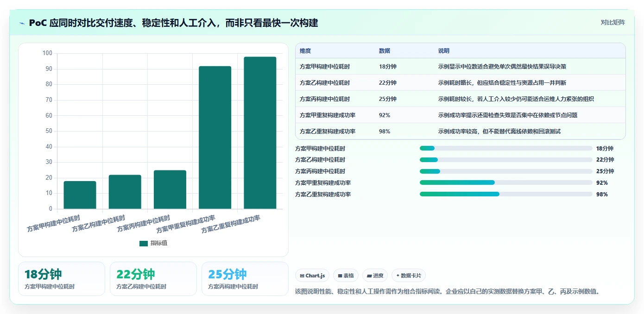
Task: Open the 进度 chip
Action: coord(375,276)
